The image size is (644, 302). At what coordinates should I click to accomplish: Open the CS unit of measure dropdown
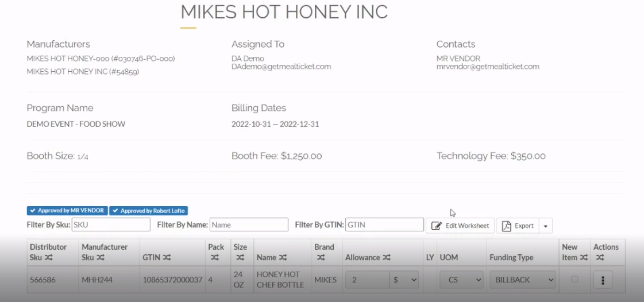462,280
